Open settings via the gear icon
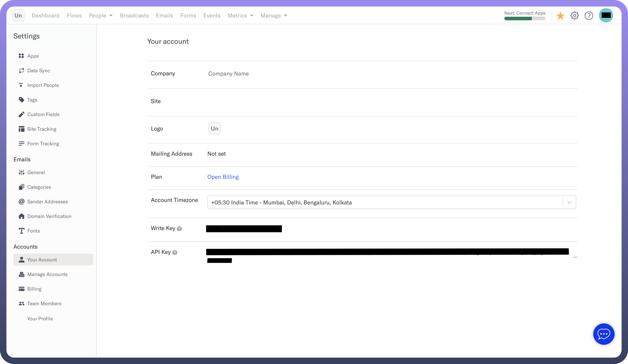This screenshot has height=364, width=628. pyautogui.click(x=574, y=16)
